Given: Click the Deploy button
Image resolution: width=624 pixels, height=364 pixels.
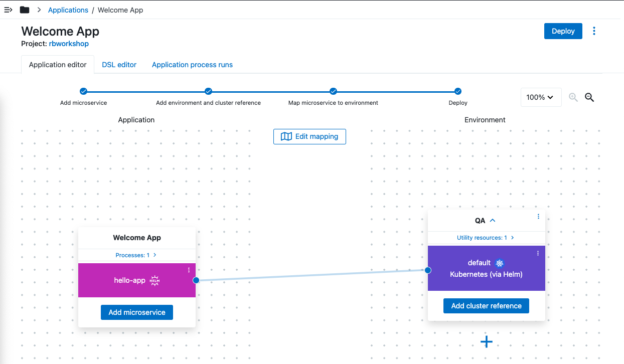Looking at the screenshot, I should (563, 31).
